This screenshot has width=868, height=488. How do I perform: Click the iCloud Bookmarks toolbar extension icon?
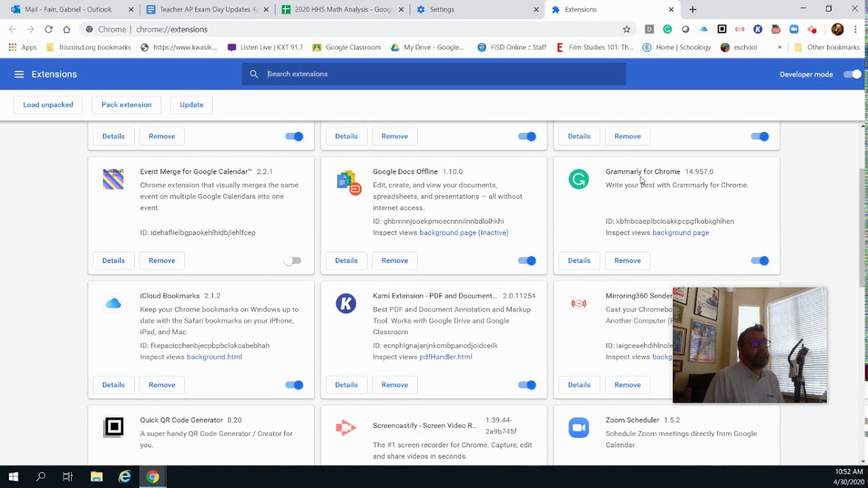(703, 29)
